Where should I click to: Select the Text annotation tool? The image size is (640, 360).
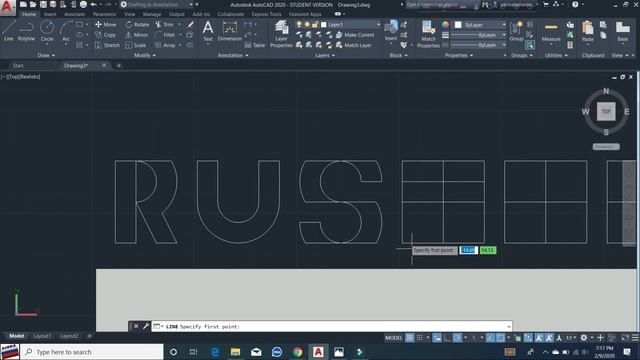pyautogui.click(x=208, y=31)
